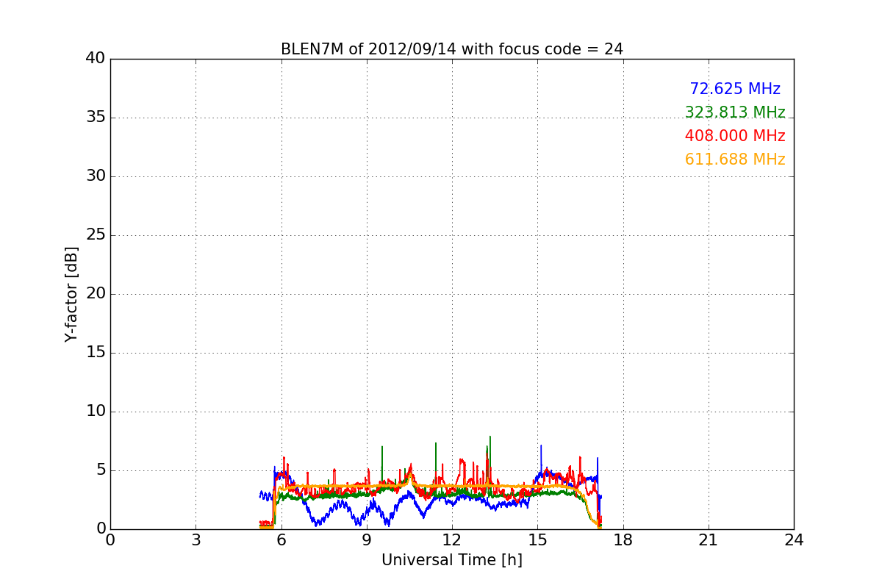The height and width of the screenshot is (588, 882).
Task: Click the y-axis tick label 25
Action: tap(96, 235)
